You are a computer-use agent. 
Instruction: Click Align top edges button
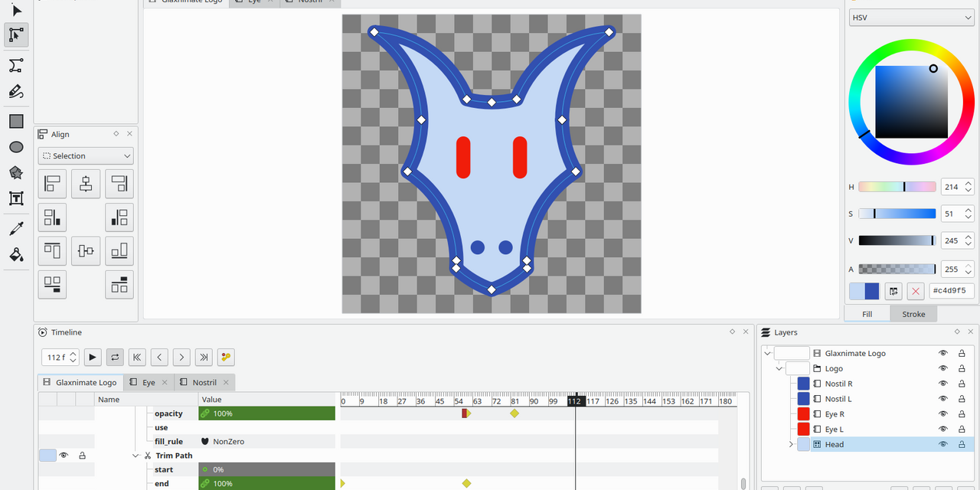[52, 251]
